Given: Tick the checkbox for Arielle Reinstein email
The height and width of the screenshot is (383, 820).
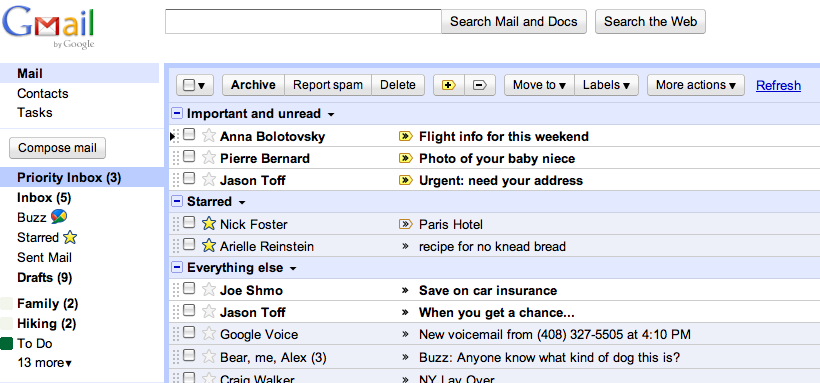Looking at the screenshot, I should click(x=189, y=244).
